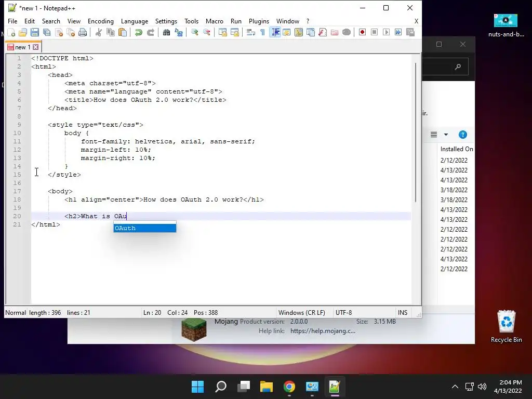532x399 pixels.
Task: Click the Installed On column header
Action: coord(456,149)
